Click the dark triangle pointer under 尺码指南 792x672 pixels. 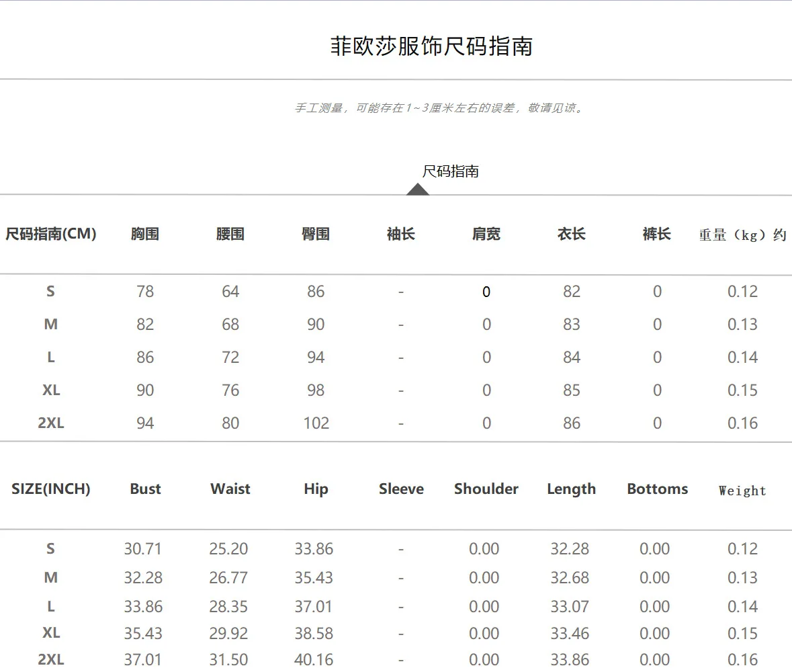[418, 189]
